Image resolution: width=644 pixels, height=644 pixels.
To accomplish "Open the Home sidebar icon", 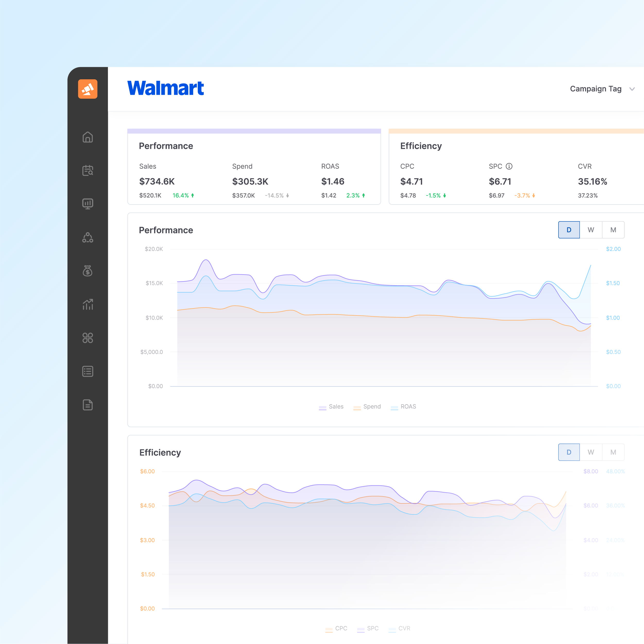I will (88, 137).
